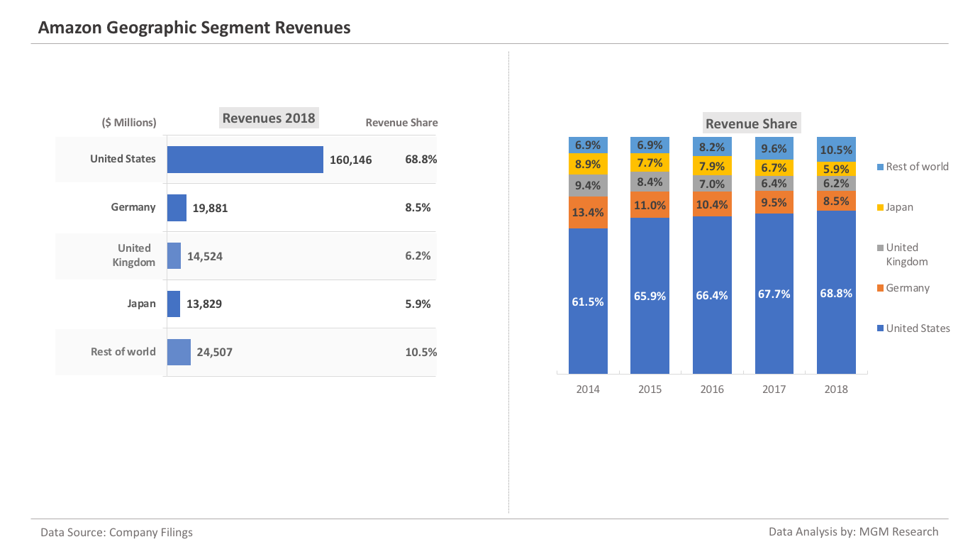Click the Japan yellow legend swatch
980x554 pixels.
(881, 208)
